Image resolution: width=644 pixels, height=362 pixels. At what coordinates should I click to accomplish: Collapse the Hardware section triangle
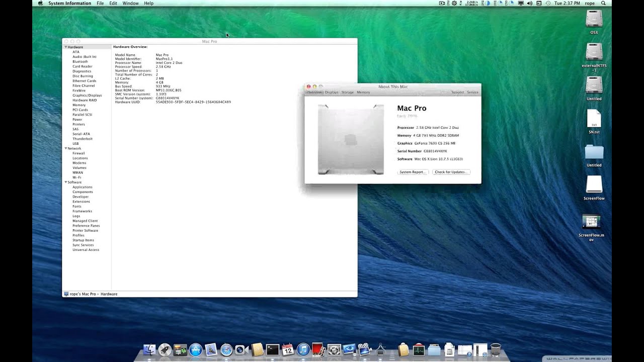pos(66,47)
